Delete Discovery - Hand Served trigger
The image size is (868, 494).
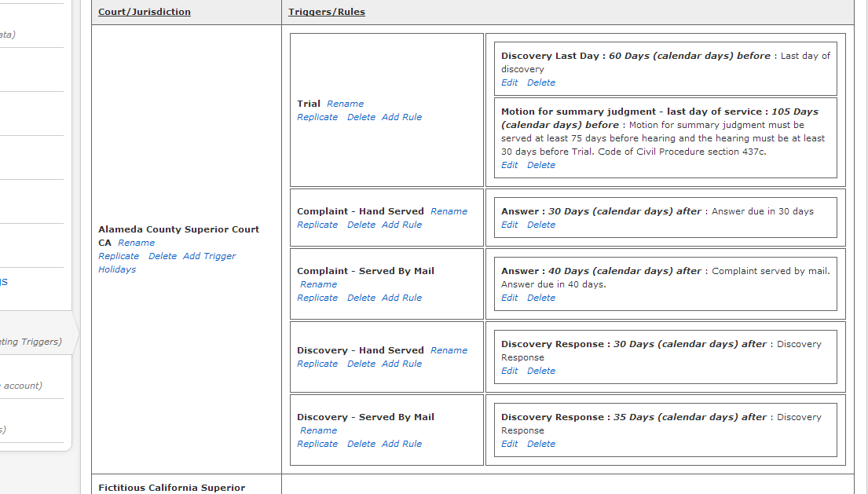click(x=361, y=364)
